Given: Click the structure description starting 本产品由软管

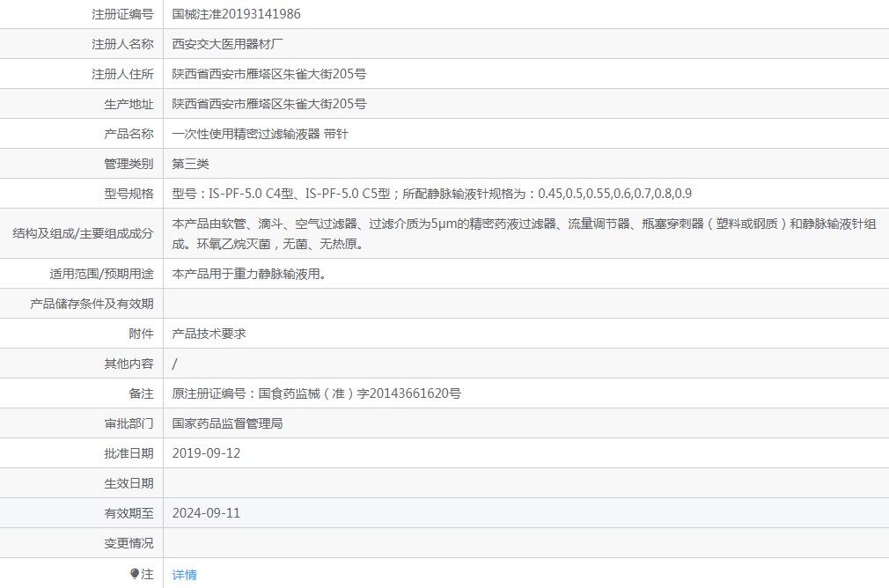Looking at the screenshot, I should click(524, 233).
